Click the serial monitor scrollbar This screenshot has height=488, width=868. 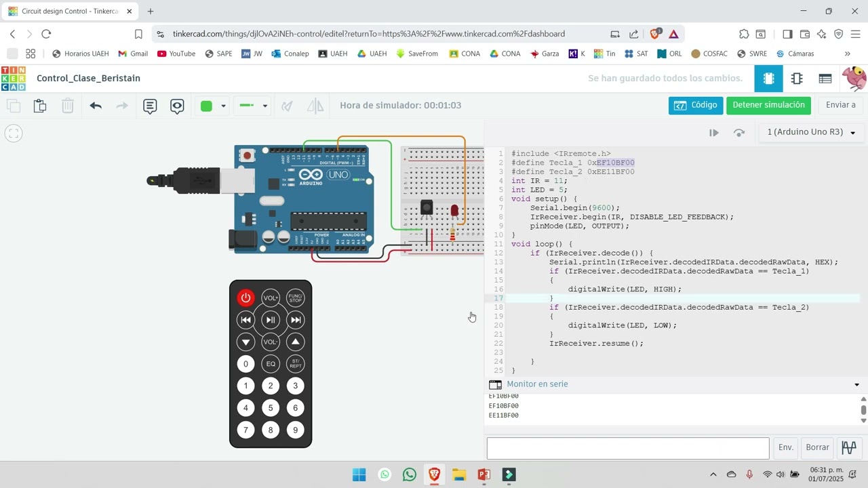tap(863, 409)
